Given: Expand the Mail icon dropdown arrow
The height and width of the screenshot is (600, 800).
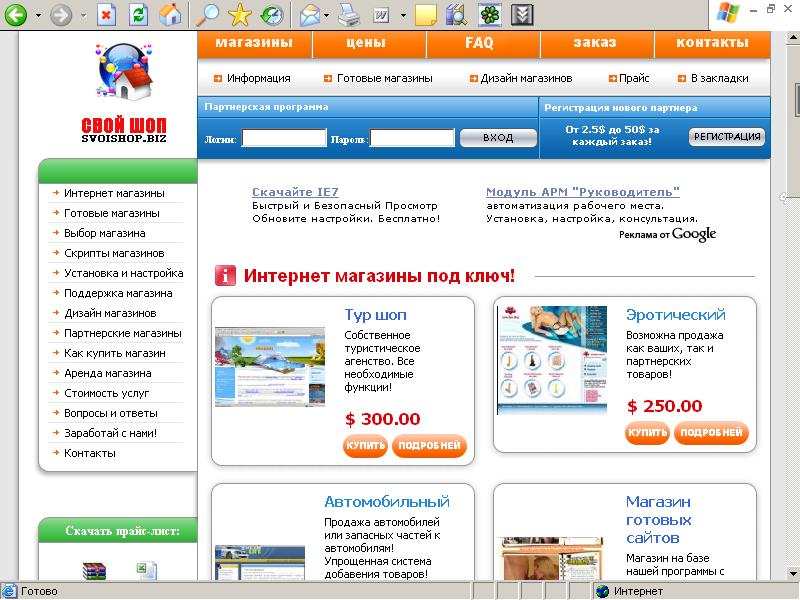Looking at the screenshot, I should coord(328,16).
